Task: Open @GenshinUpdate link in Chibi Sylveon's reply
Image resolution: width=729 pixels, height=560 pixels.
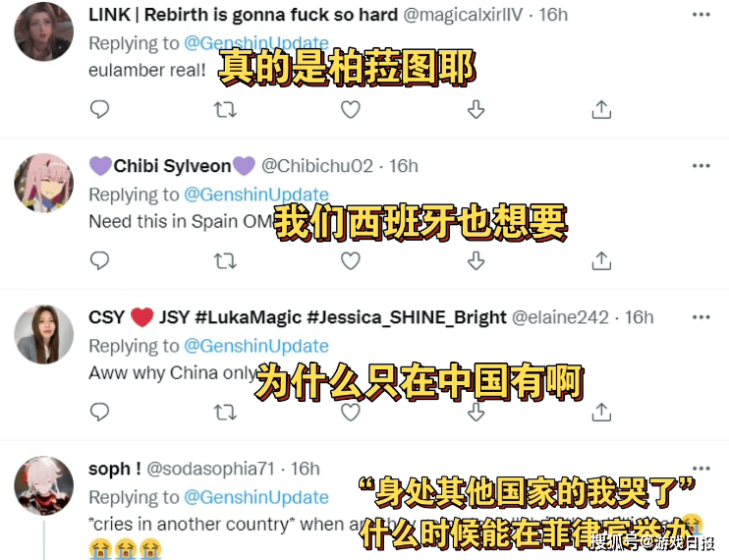Action: coord(256,195)
